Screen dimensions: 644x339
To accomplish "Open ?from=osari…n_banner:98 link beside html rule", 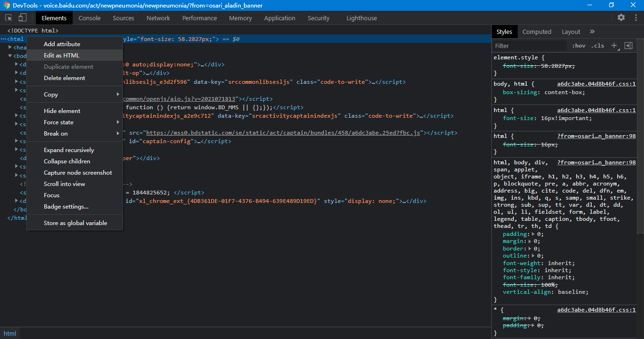I will tap(596, 136).
